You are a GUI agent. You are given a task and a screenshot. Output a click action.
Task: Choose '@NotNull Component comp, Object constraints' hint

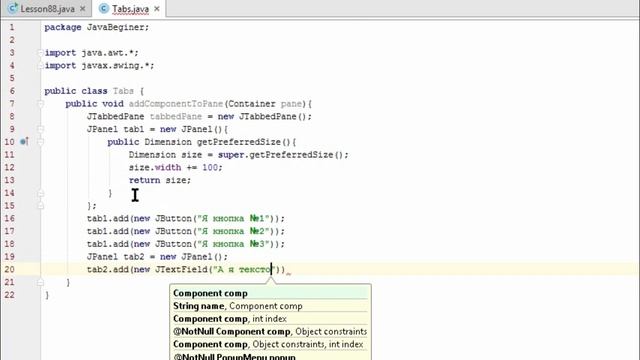point(270,331)
